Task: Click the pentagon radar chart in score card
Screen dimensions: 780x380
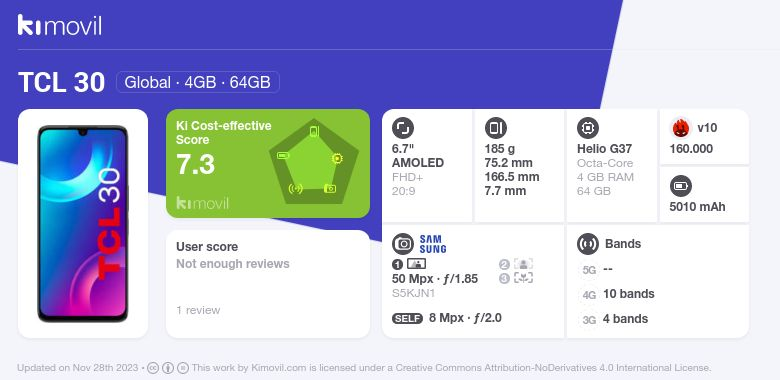Action: pos(314,162)
